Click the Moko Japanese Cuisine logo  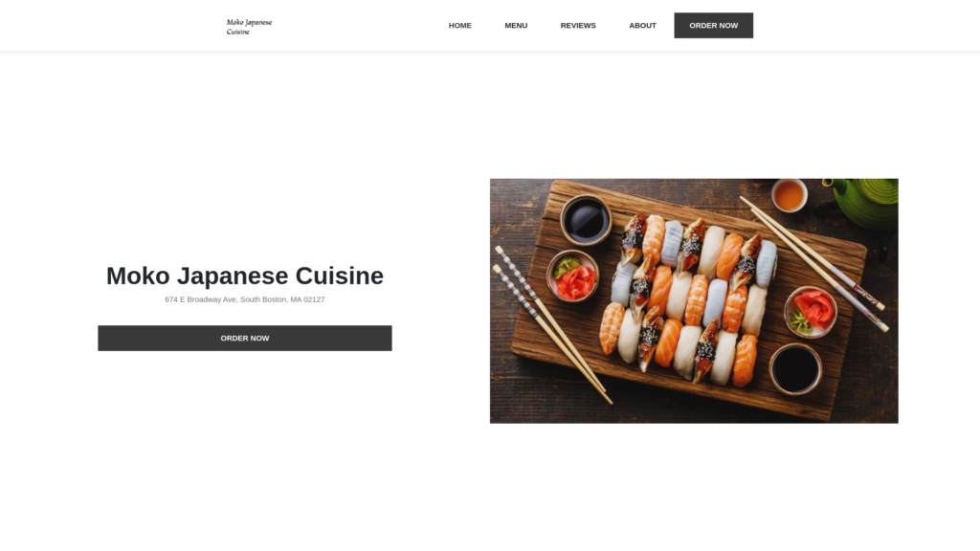[249, 26]
